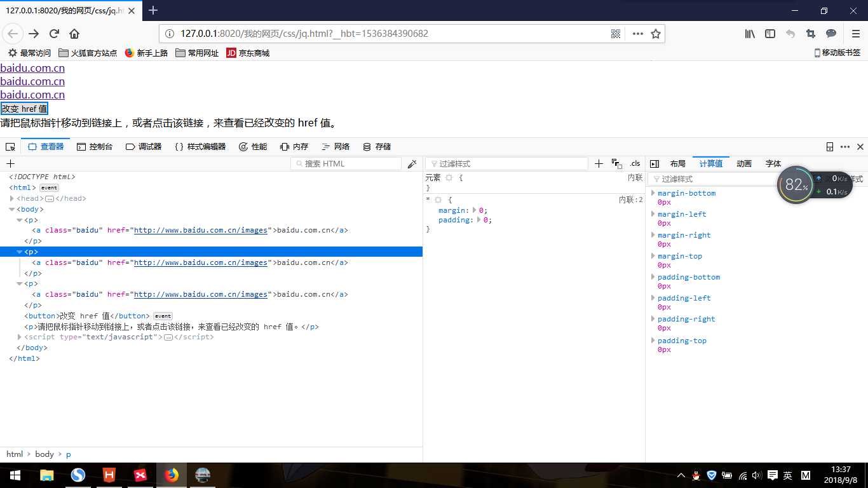Screen dimensions: 868x488
Task: Activate the devtools element picker
Action: [x=10, y=147]
